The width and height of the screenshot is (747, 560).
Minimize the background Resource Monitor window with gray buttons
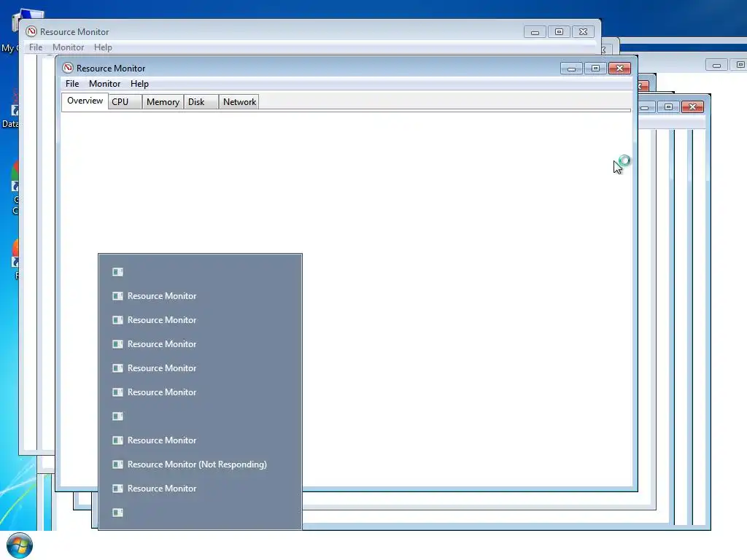(x=535, y=32)
